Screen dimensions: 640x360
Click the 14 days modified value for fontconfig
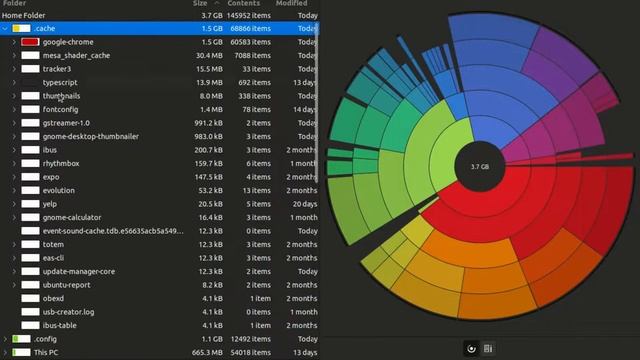coord(305,109)
